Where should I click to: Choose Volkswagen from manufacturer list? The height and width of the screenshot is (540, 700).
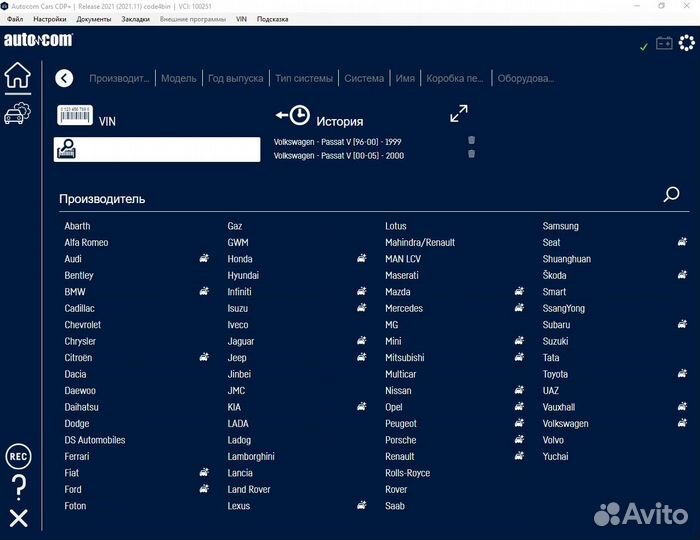(565, 424)
